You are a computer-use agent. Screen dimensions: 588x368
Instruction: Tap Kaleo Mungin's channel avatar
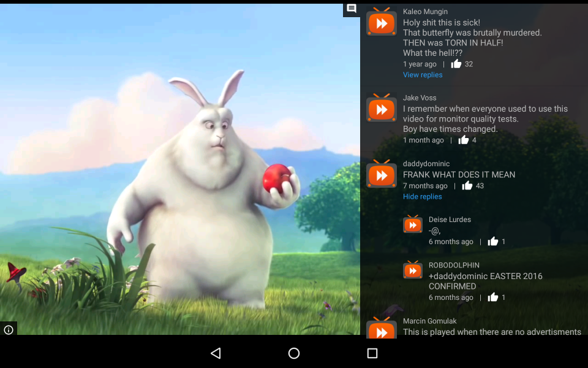point(381,22)
